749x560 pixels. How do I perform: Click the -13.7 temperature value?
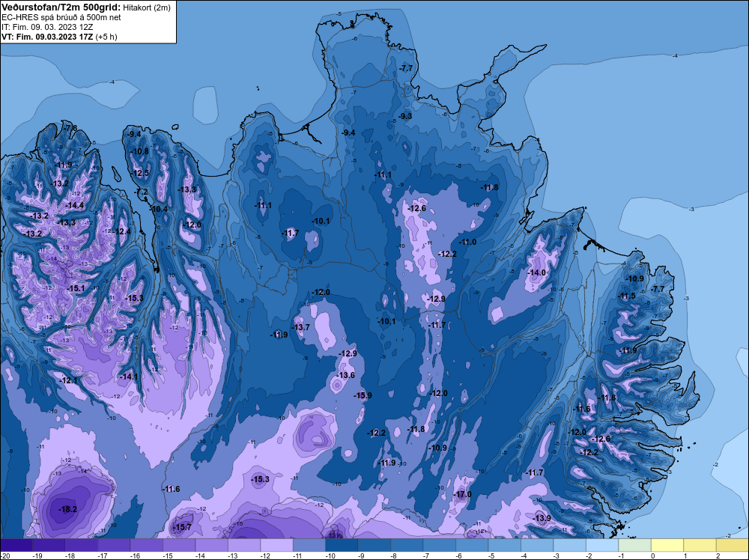301,327
